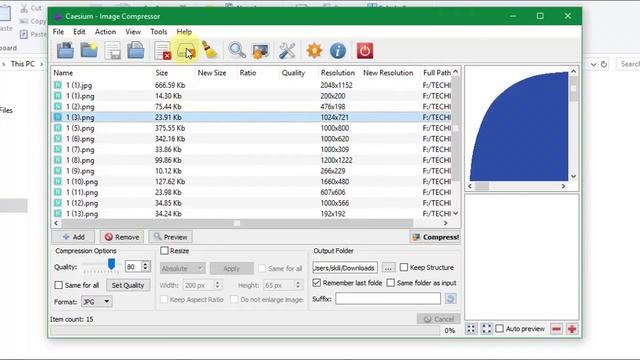This screenshot has height=360, width=640.
Task: Click the Open Folder toolbar icon
Action: pyautogui.click(x=89, y=51)
